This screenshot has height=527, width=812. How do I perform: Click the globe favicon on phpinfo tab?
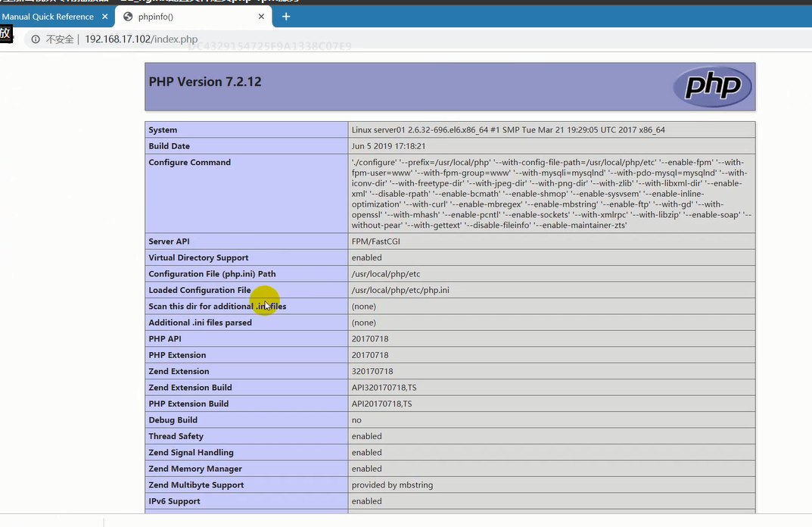pyautogui.click(x=128, y=17)
